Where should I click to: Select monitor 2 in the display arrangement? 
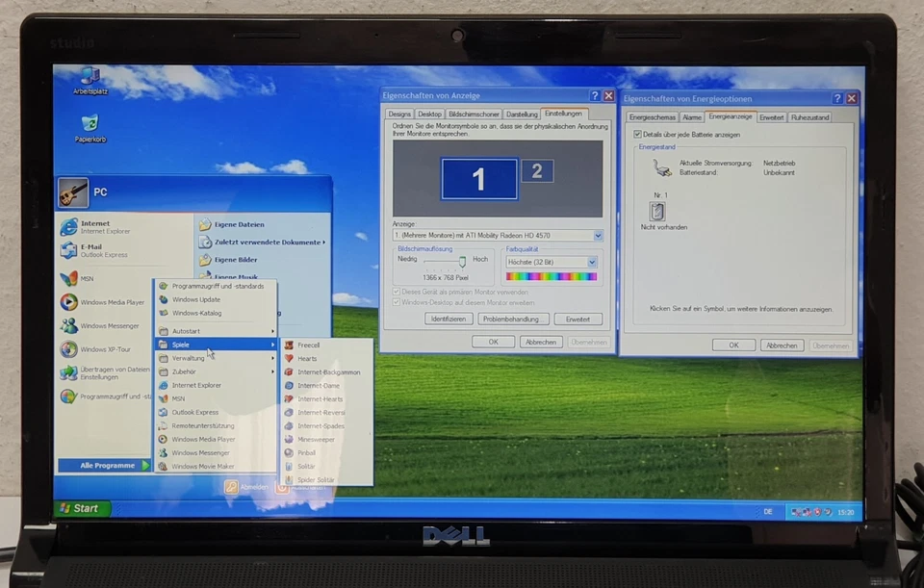(x=536, y=170)
